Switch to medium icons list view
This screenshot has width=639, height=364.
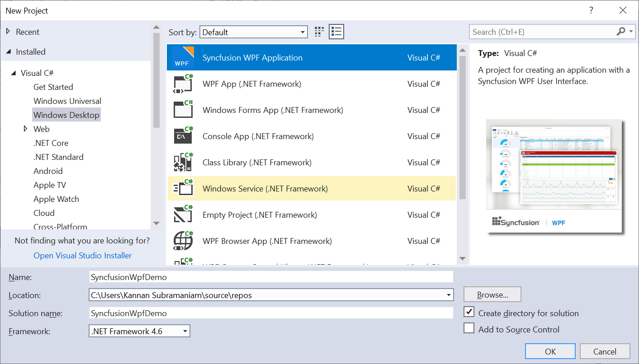click(x=336, y=32)
